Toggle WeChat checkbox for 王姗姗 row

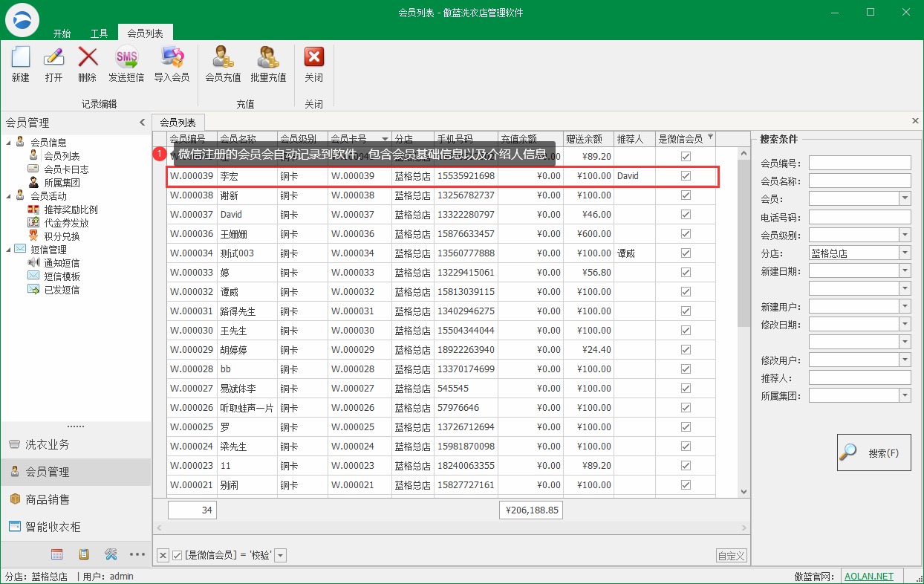[686, 234]
